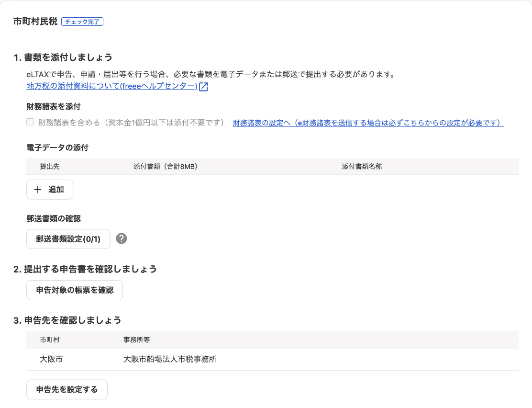Screen dimensions: 532x408
Task: Open the 財務諸表の設定へ link
Action: pyautogui.click(x=368, y=123)
